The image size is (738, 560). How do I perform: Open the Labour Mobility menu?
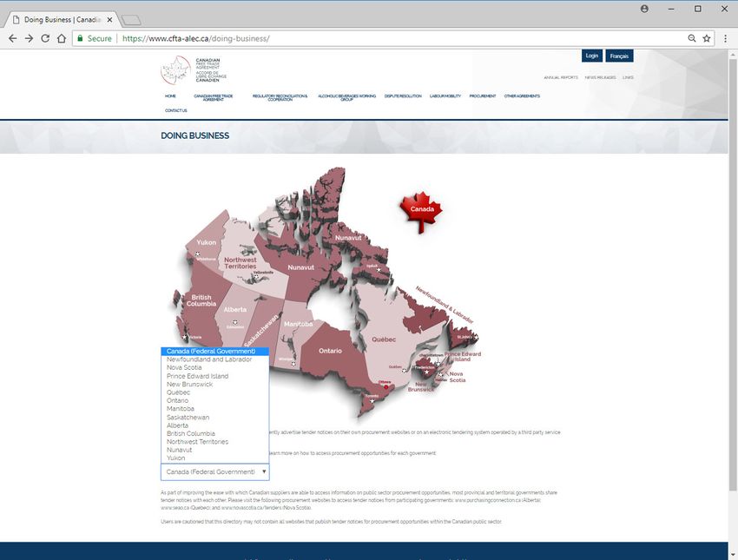(445, 96)
